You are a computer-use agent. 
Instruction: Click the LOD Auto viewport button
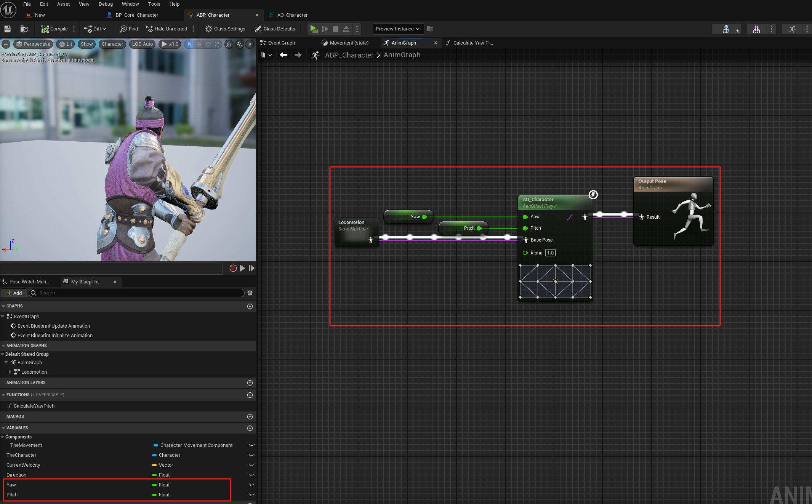[142, 44]
